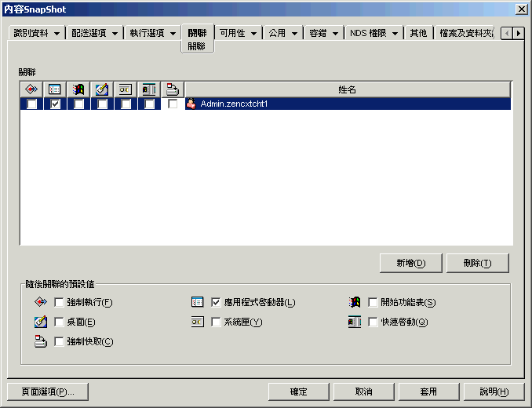Show more tabs using the right arrow
Viewport: 532px width, 408px height.
point(518,33)
